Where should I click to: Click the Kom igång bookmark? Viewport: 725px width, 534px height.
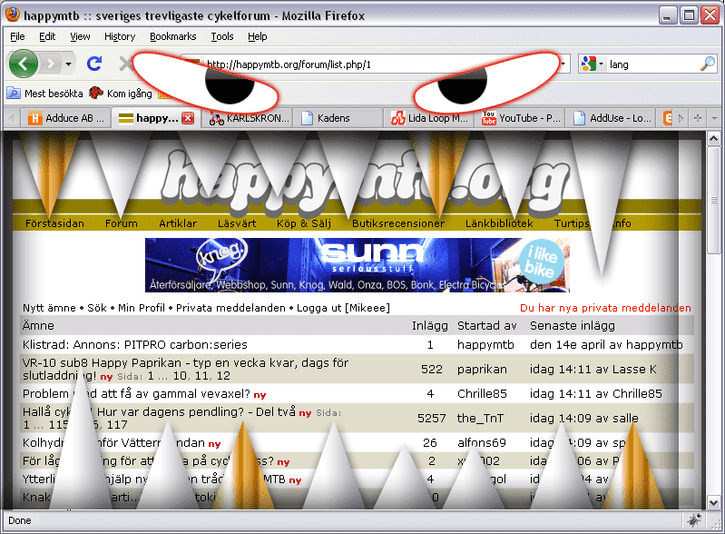123,93
